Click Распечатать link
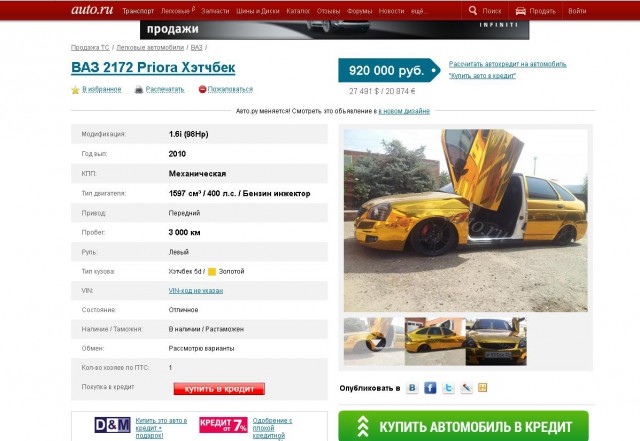This screenshot has width=640, height=441. [x=165, y=89]
